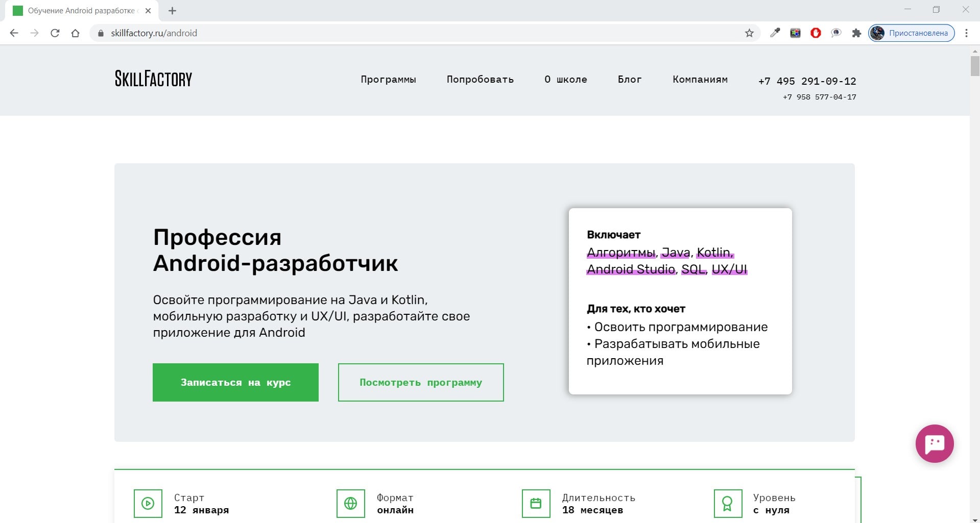Click the Профессия Android-разработчик heading
Screen dimensions: 980x523
click(x=275, y=250)
